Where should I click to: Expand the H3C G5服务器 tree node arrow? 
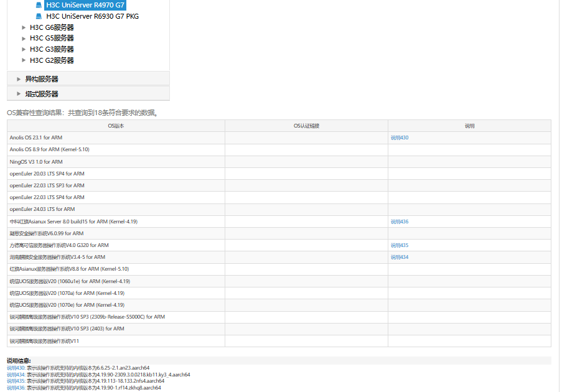click(x=24, y=39)
